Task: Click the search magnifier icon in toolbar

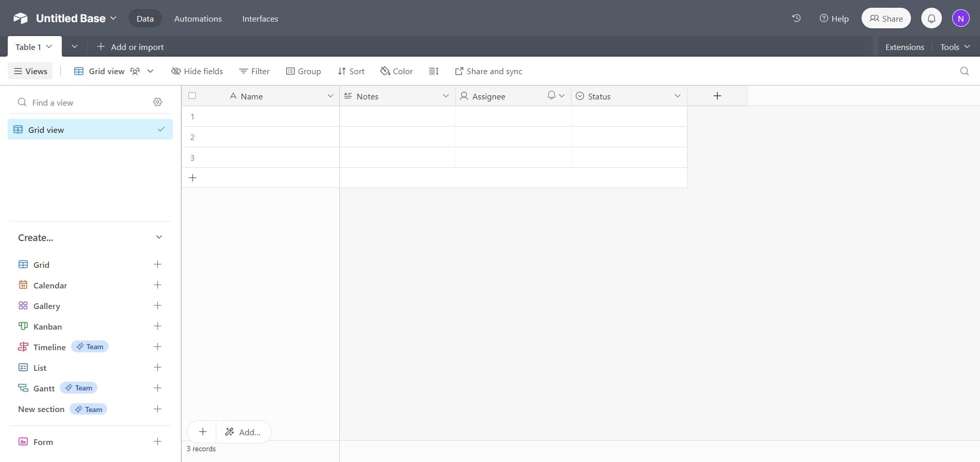Action: (964, 71)
